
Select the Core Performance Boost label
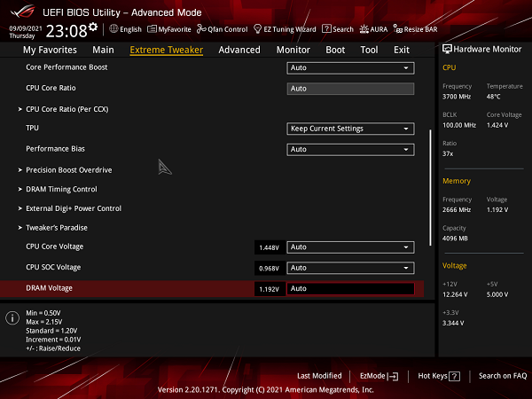tap(66, 67)
